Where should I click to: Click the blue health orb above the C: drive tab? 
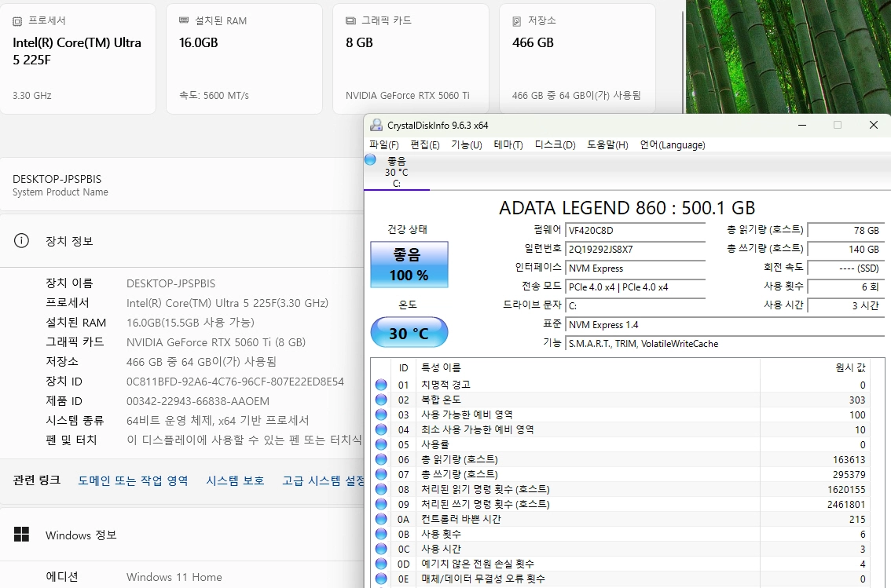(x=371, y=160)
